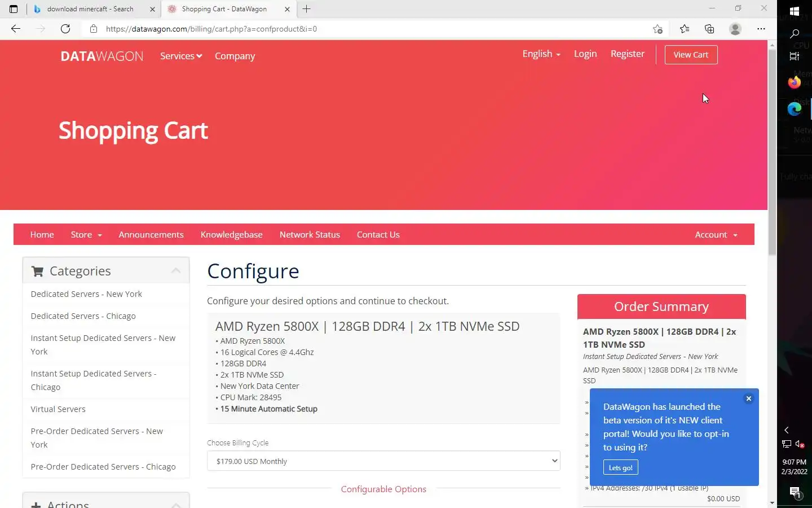812x508 pixels.
Task: Click the page vertical scrollbar thumb
Action: [772, 152]
